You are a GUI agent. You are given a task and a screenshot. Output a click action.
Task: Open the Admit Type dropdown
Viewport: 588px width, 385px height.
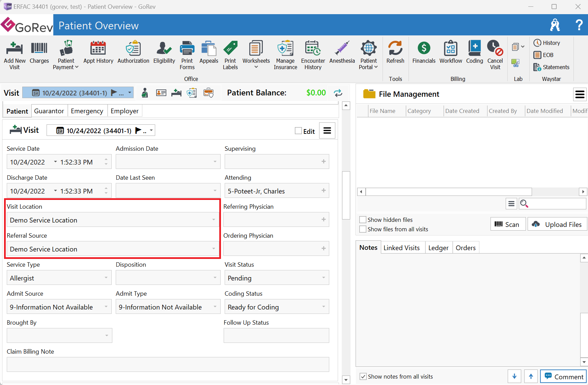[x=215, y=307]
